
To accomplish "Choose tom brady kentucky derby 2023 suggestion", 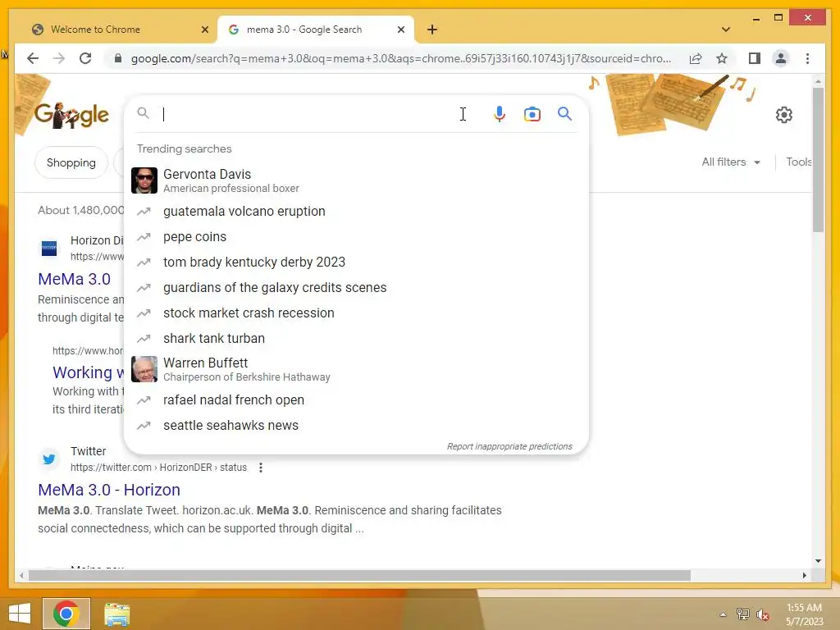I will (x=356, y=262).
